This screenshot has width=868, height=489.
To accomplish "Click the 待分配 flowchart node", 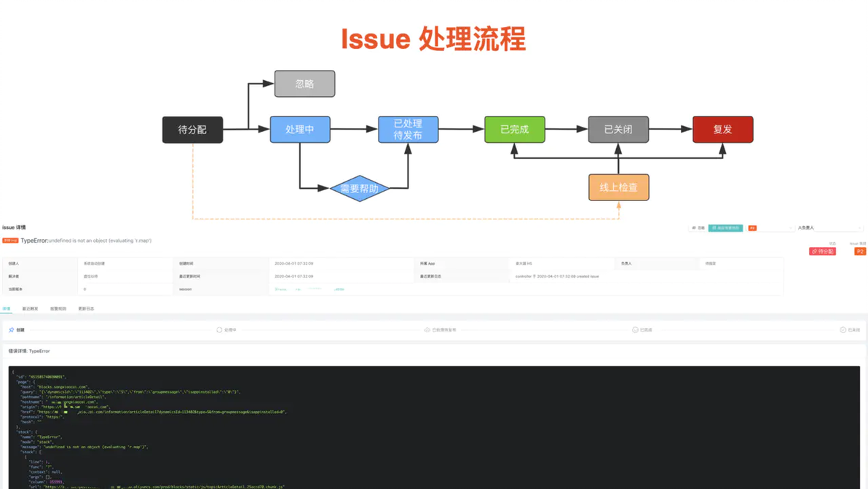I will (x=193, y=130).
